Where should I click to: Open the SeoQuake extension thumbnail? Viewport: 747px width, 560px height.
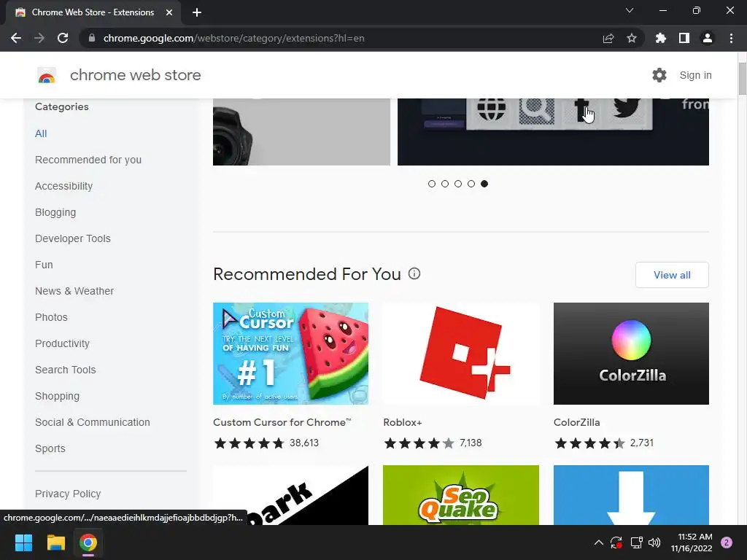(x=461, y=495)
